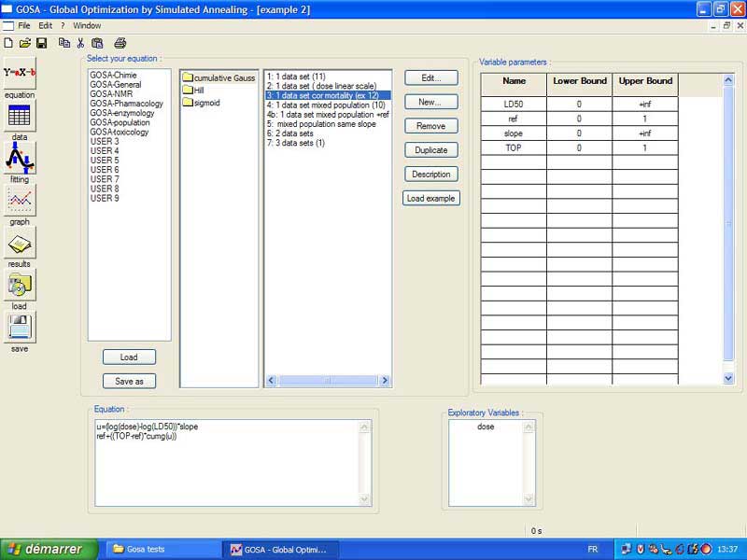This screenshot has height=560, width=747.
Task: Click scroll-left arrow of equation list
Action: point(271,380)
